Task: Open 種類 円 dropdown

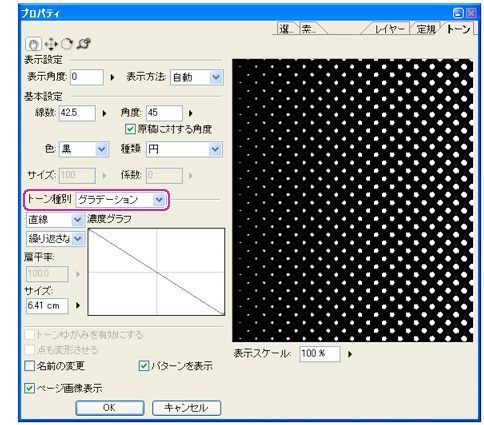Action: point(184,149)
